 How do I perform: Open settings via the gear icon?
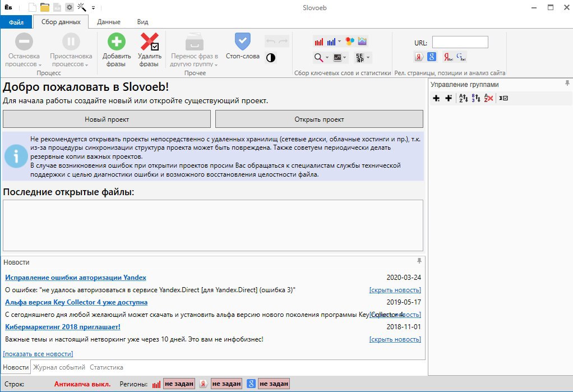tap(69, 7)
